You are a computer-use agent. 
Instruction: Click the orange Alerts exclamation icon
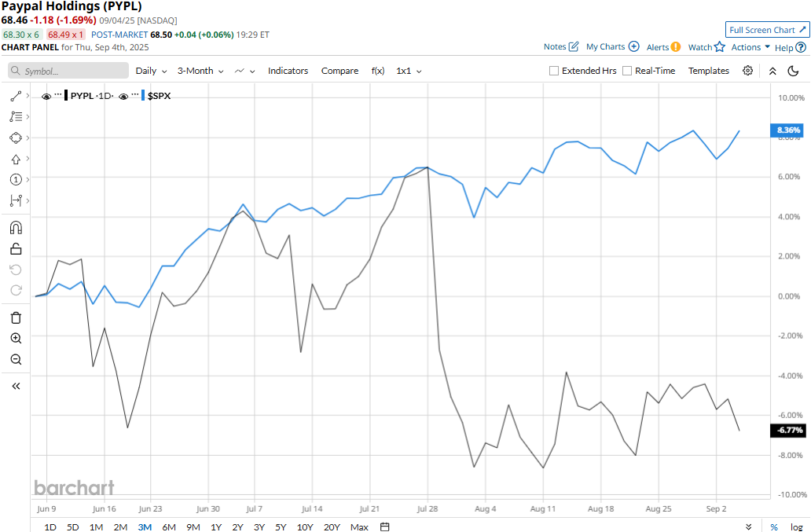pyautogui.click(x=676, y=47)
